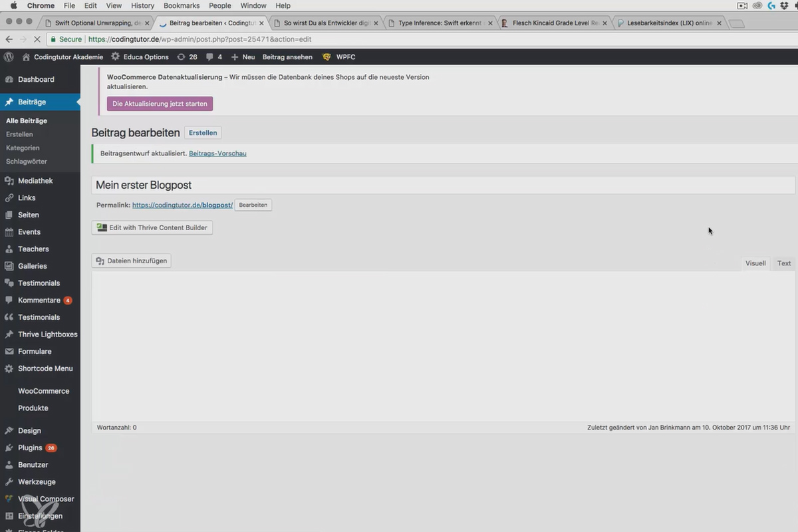This screenshot has width=798, height=532.
Task: Click the updates icon showing 26
Action: coord(181,57)
